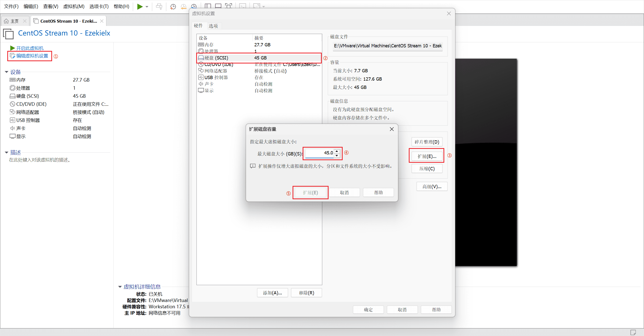
Task: Click the USB controller icon in settings list
Action: (x=201, y=77)
